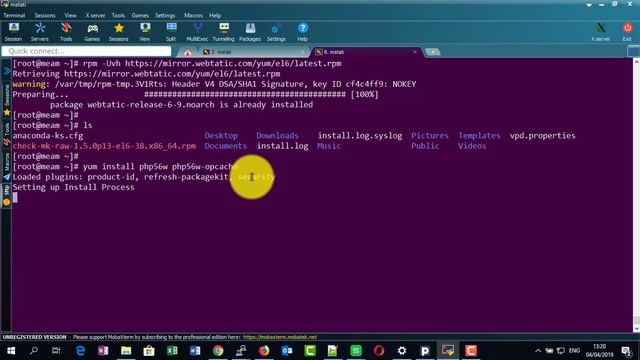Start the X server icon

tap(600, 32)
